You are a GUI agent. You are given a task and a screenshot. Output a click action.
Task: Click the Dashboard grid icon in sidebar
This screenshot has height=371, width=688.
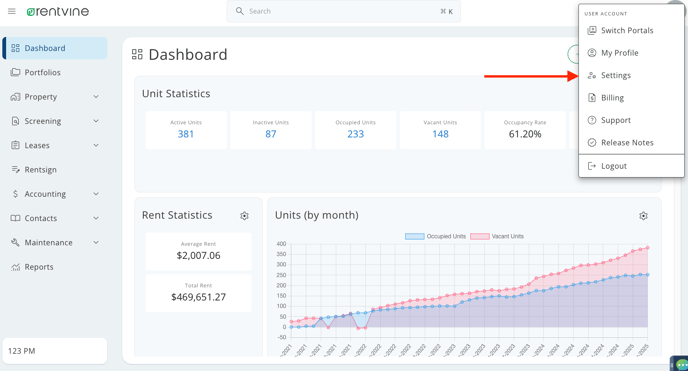(x=15, y=48)
